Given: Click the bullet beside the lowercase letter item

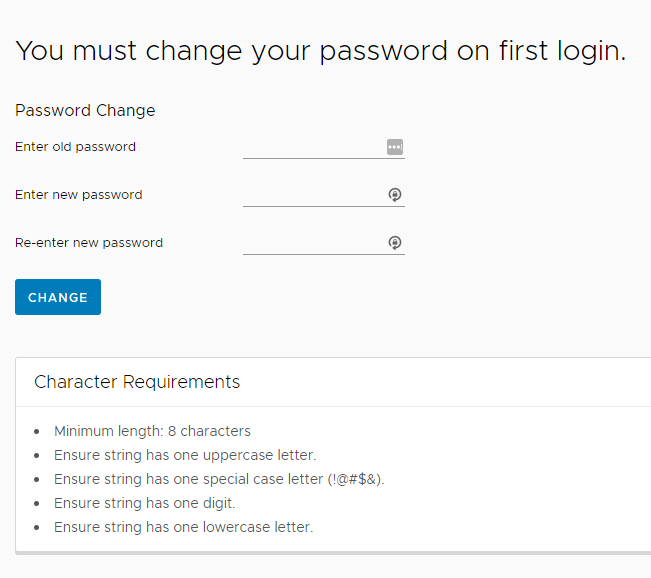Looking at the screenshot, I should pos(37,528).
